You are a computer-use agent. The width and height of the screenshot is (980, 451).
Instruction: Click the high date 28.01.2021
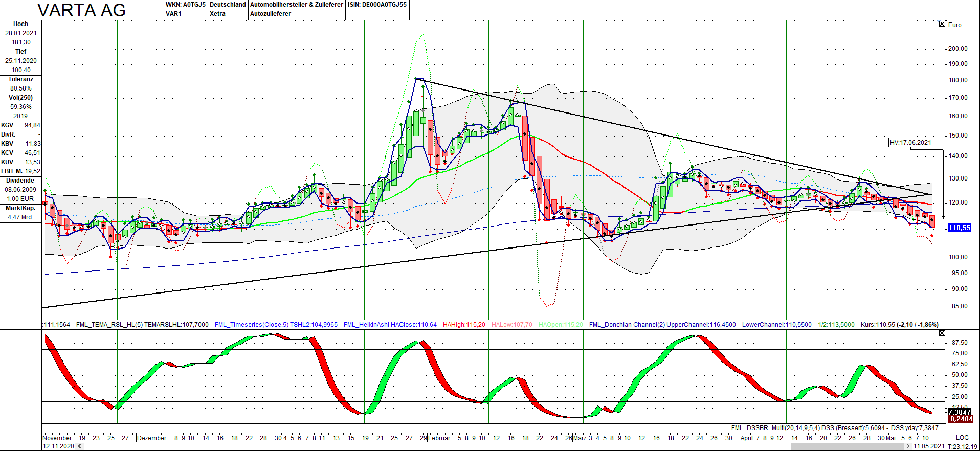21,33
